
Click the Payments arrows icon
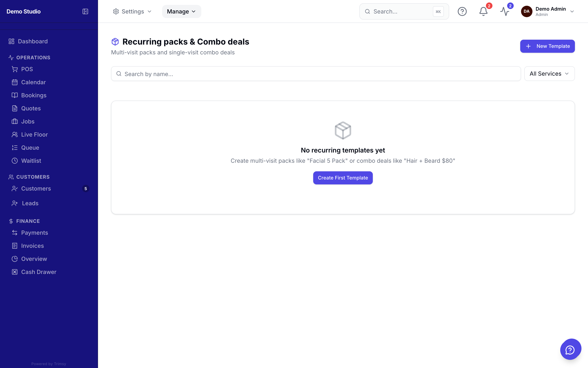coord(14,233)
